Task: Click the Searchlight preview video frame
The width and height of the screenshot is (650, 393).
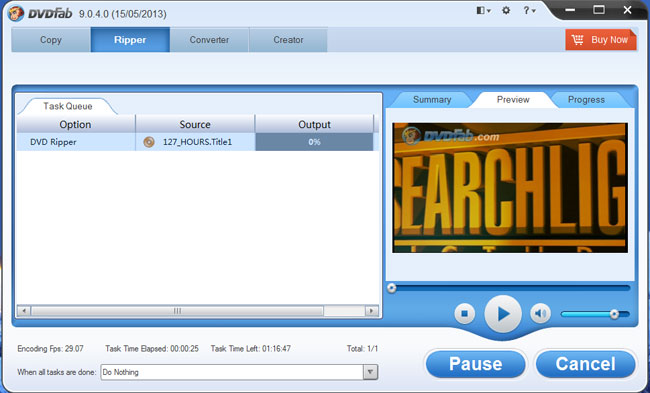Action: tap(510, 188)
